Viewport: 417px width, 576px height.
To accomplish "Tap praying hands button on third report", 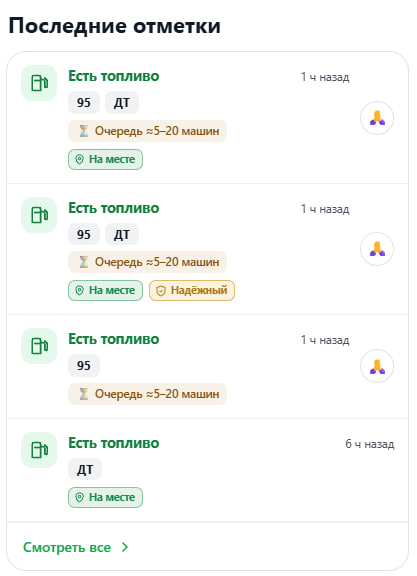I will tap(377, 366).
